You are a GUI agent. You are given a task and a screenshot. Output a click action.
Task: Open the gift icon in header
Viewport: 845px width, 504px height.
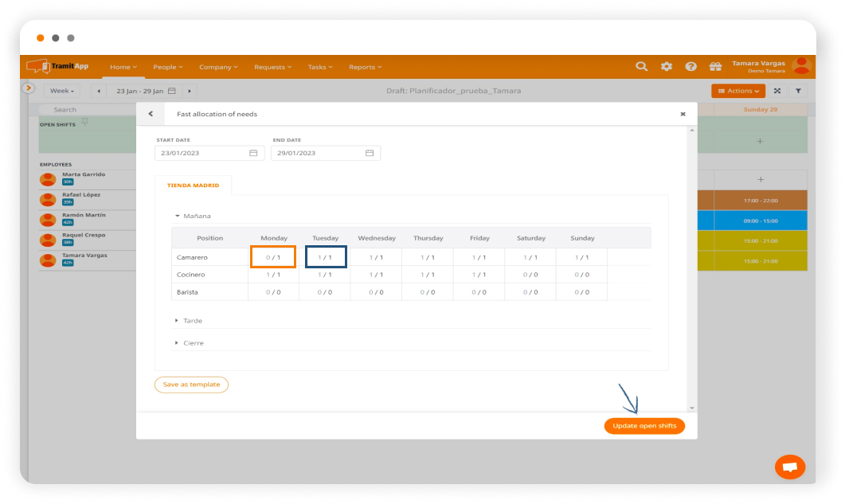click(x=715, y=67)
